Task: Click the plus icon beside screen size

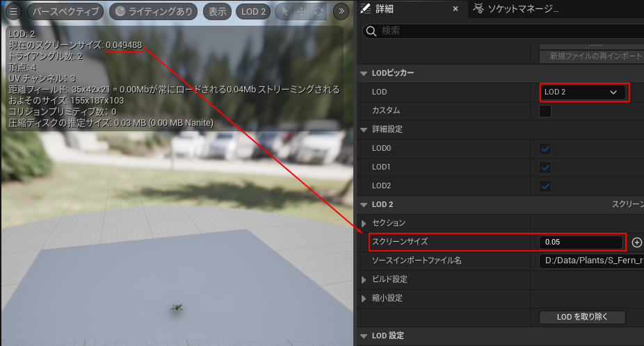Action: (637, 242)
